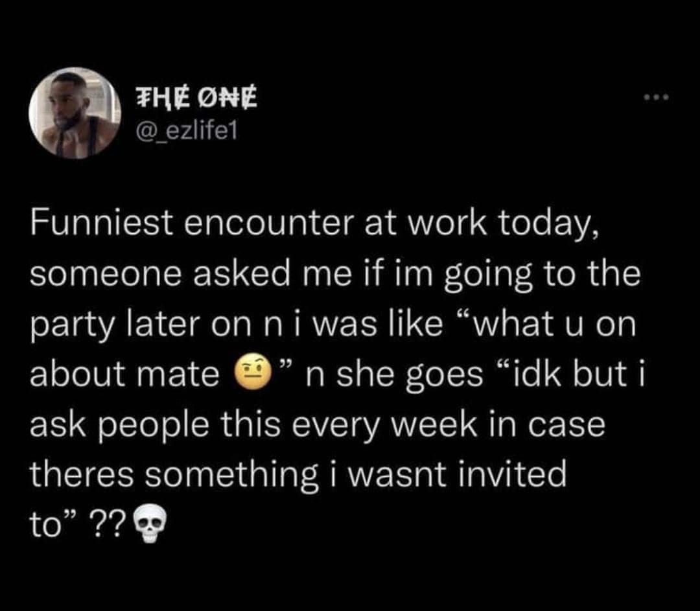This screenshot has width=700, height=611.
Task: Click the word "something" in the tweet
Action: (x=239, y=476)
